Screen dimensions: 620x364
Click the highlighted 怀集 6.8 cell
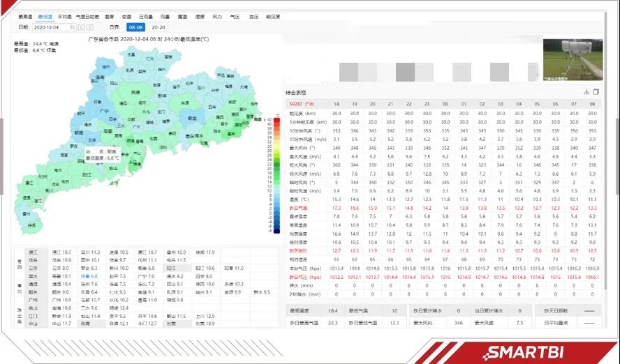89,276
